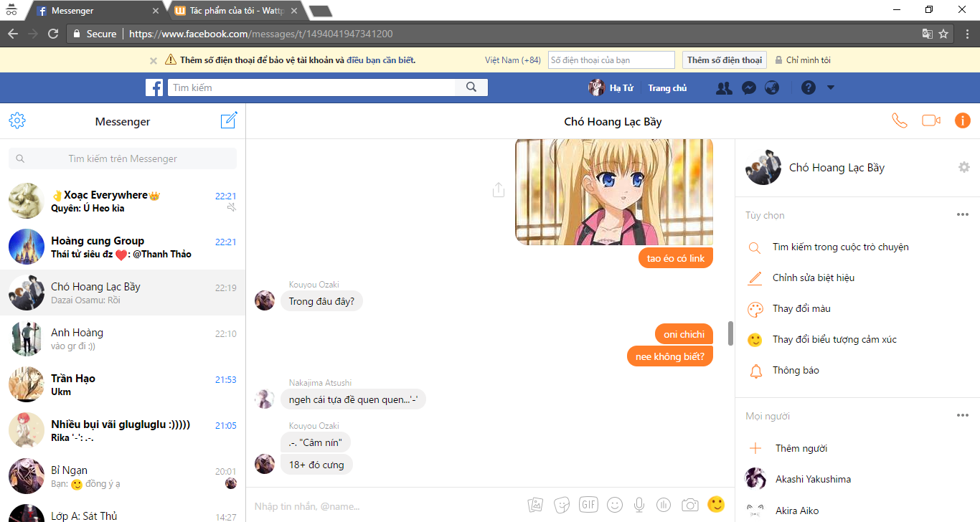Expand the Tùy chọn more options menu
The width and height of the screenshot is (980, 522).
tap(962, 214)
